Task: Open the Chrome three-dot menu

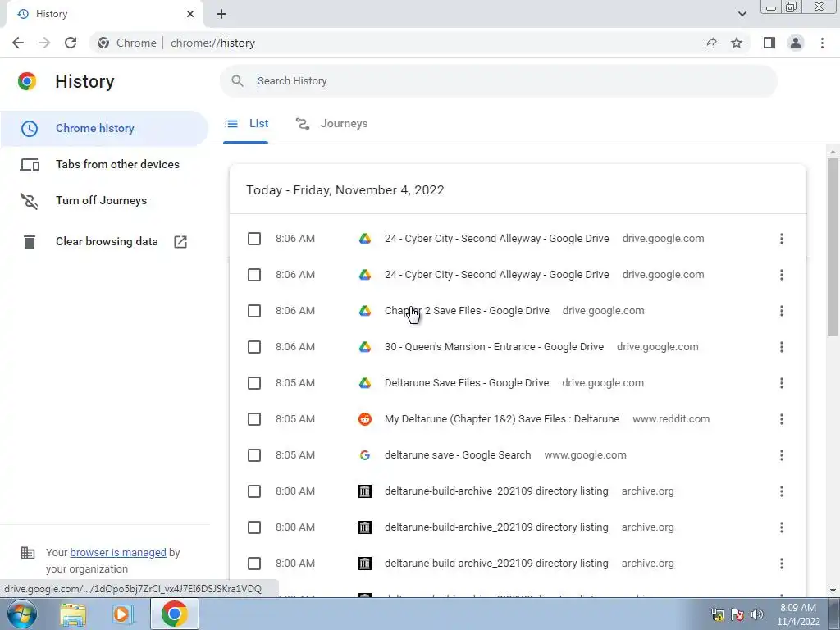Action: [822, 43]
